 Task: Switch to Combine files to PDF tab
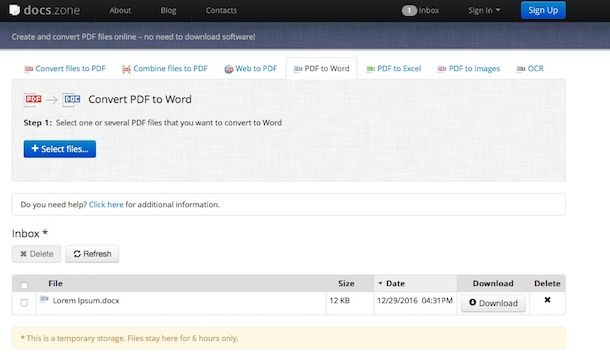coord(165,69)
